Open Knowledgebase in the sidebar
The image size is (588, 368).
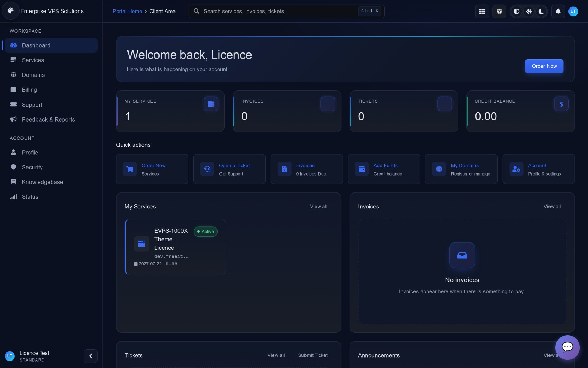pos(51,182)
